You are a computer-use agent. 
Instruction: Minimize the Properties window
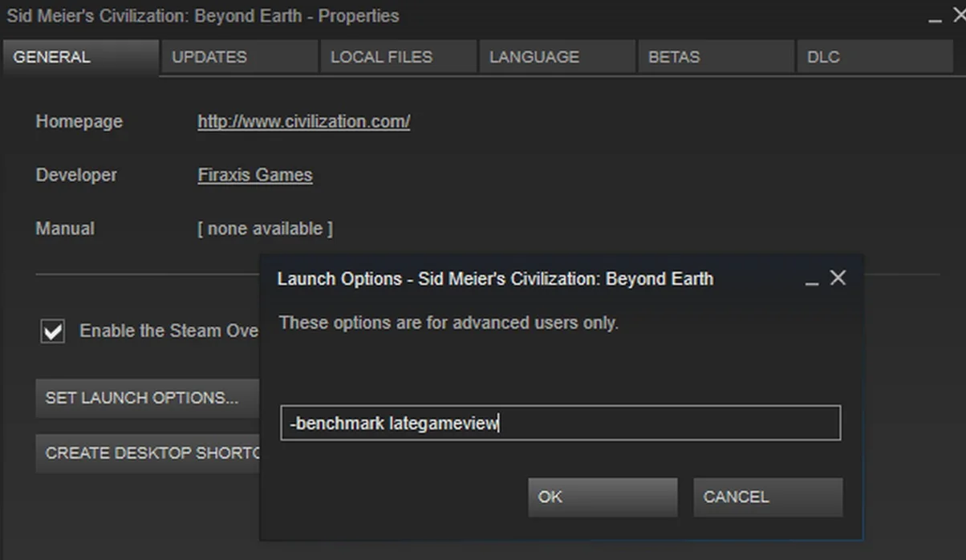pos(936,17)
